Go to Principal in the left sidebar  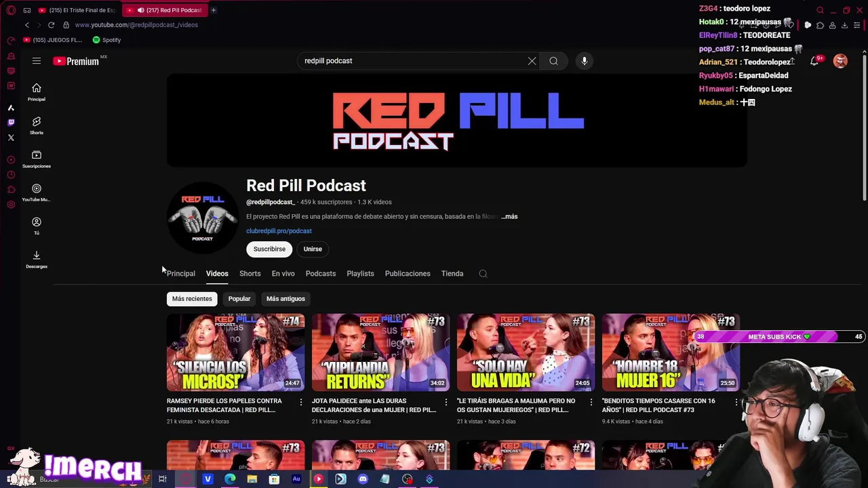pos(37,92)
